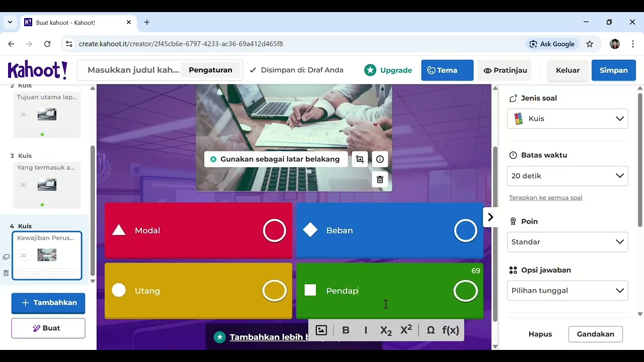Click Pengaturan button
This screenshot has width=644, height=362.
[210, 70]
